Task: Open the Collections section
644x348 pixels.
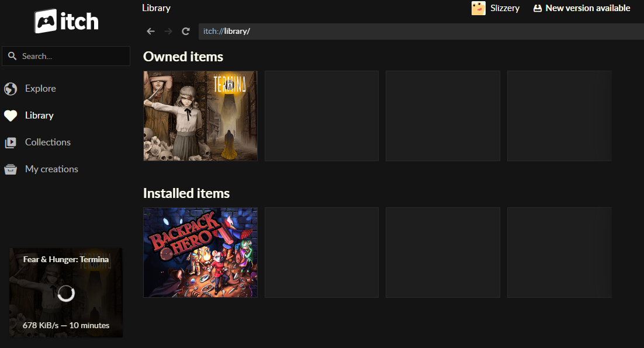Action: point(48,142)
